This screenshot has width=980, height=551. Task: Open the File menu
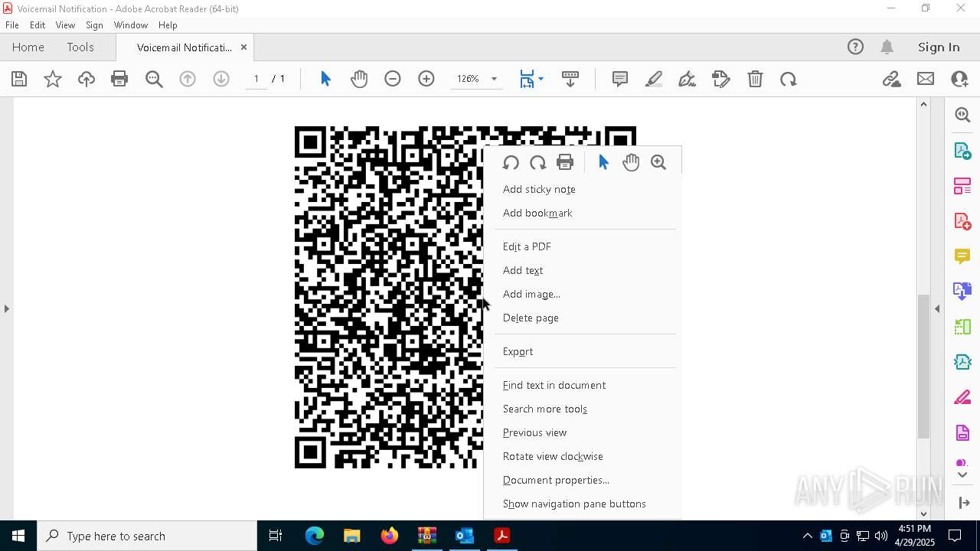12,25
